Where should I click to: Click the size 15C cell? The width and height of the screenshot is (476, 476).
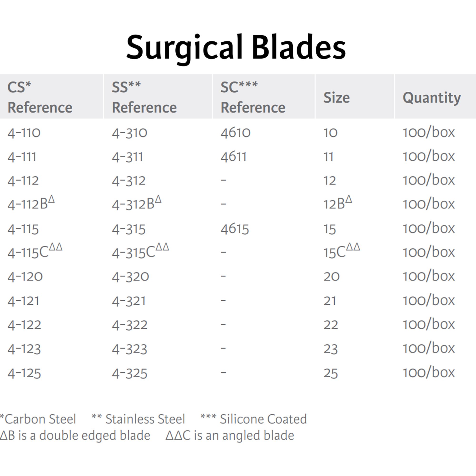[342, 252]
